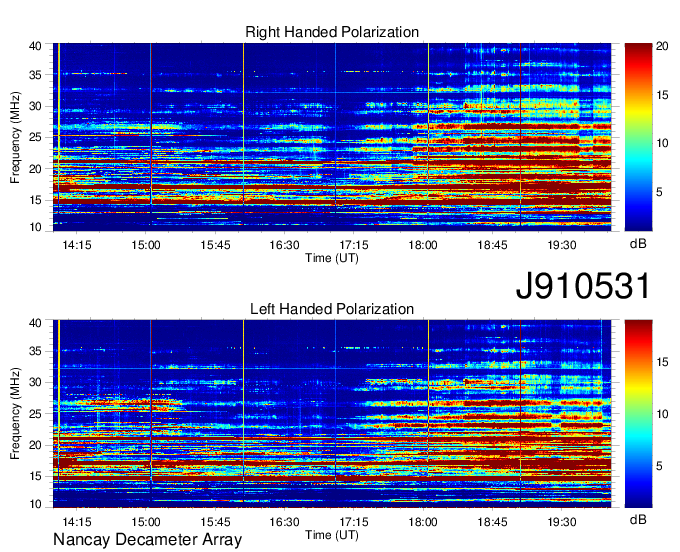The image size is (680, 552).
Task: Click the 18:45 time tick of the right-handed plot
Action: coord(492,245)
